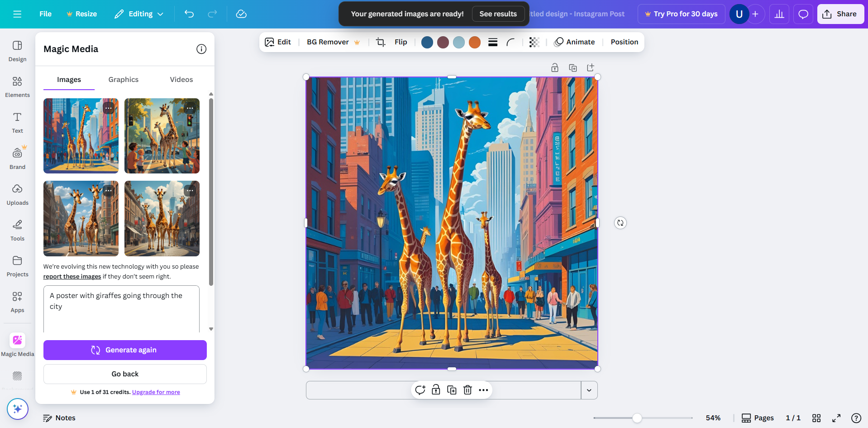Image resolution: width=868 pixels, height=428 pixels.
Task: Lock the selected image
Action: coord(436,390)
